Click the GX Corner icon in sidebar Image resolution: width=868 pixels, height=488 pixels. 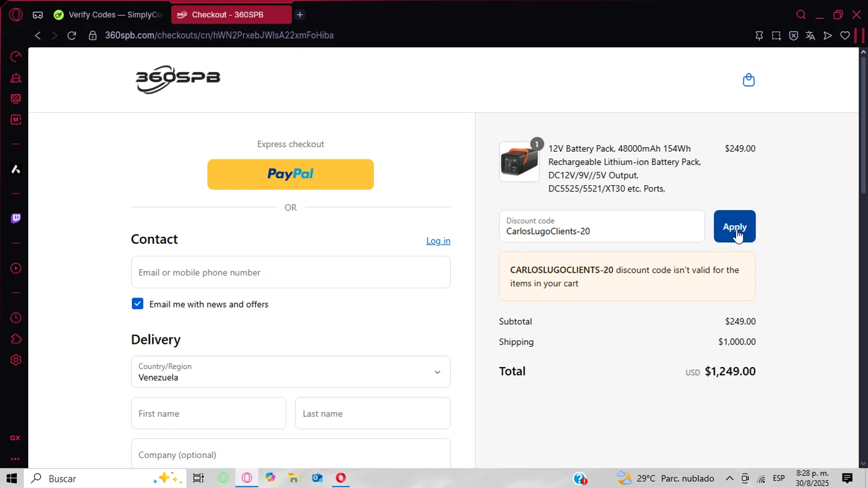point(15,438)
